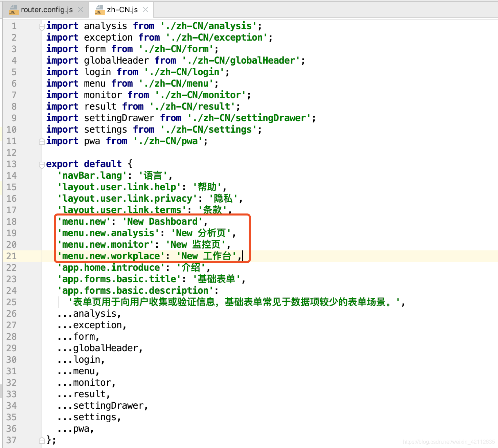Switch to the router.config.js tab
The width and height of the screenshot is (498, 448).
[47, 9]
